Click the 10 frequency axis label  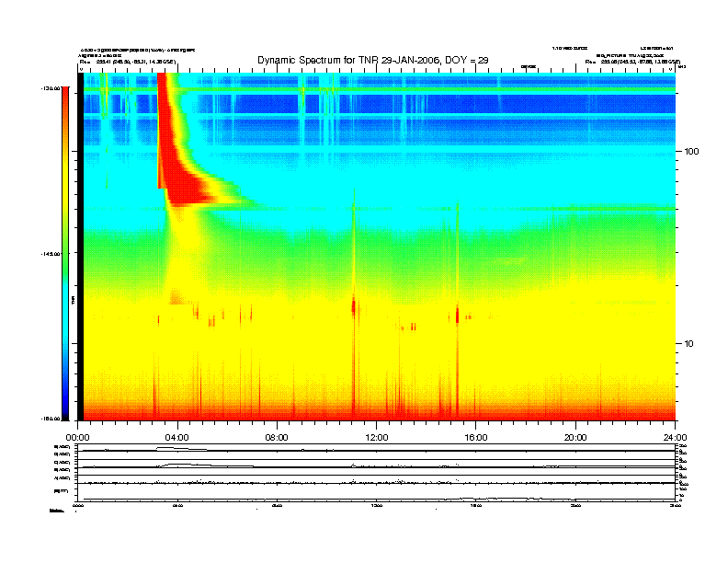point(688,344)
